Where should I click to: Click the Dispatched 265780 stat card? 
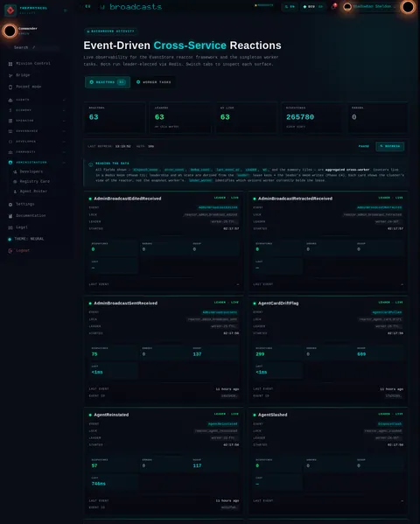click(312, 117)
